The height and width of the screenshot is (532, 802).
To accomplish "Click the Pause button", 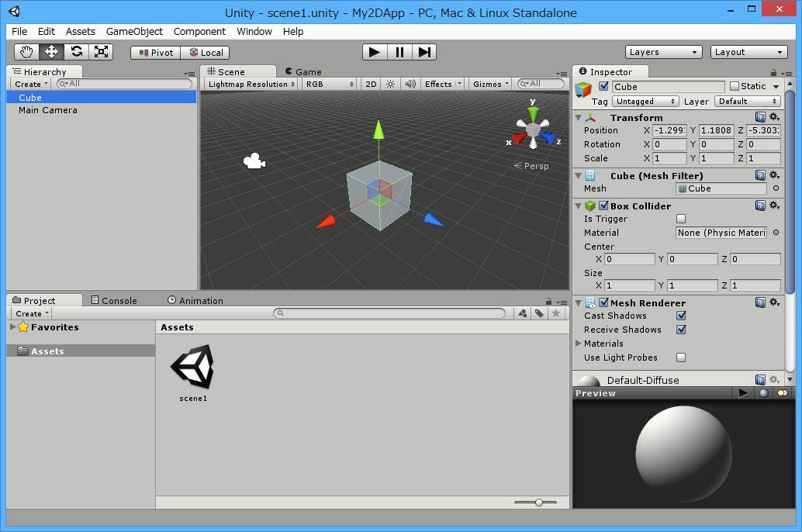I will (x=399, y=52).
